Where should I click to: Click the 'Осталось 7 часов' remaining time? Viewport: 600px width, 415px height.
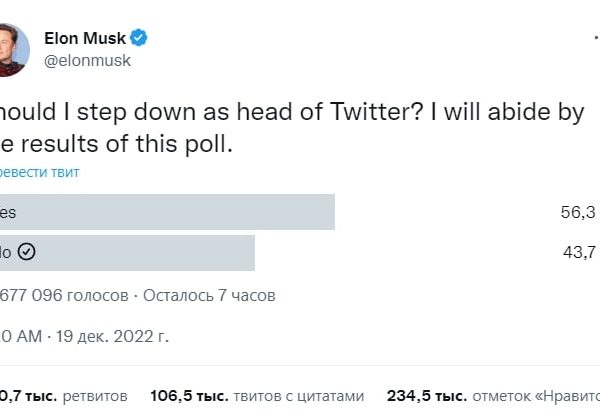(210, 295)
